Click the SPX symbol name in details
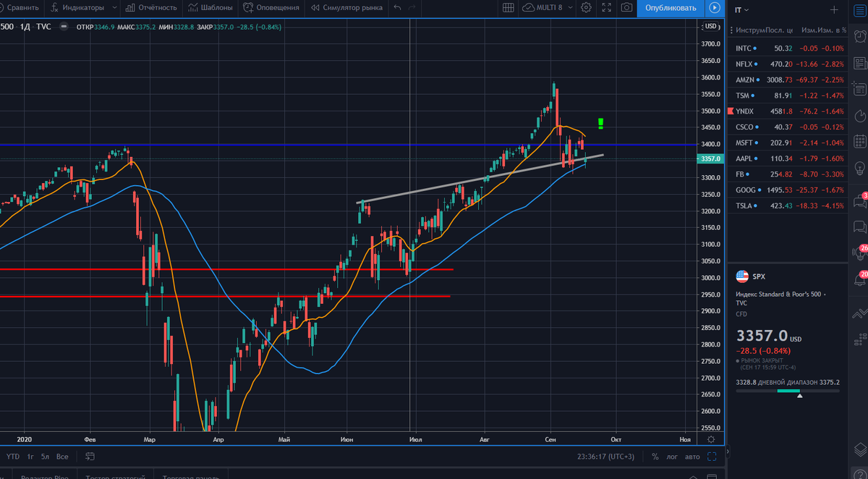Screen dimensions: 868x479 point(759,276)
